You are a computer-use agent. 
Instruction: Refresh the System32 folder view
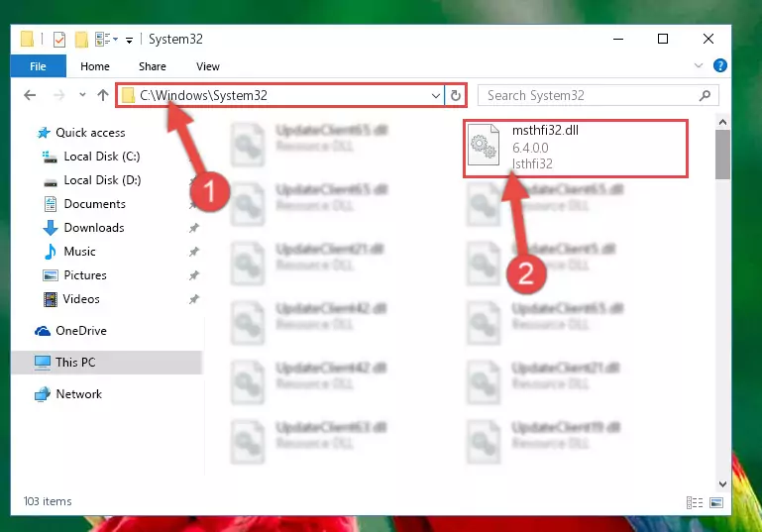[456, 95]
